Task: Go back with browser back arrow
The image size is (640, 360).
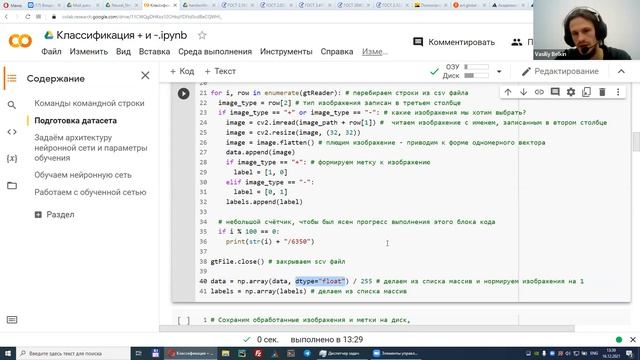Action: point(6,17)
